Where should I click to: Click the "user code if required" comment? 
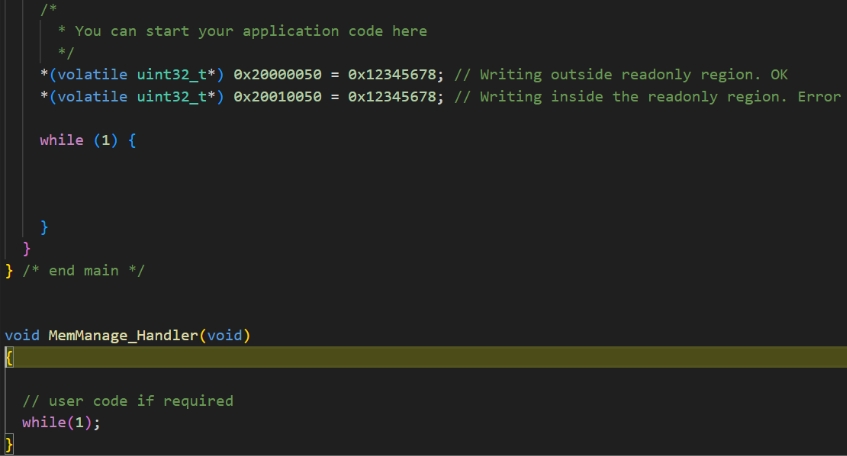click(127, 401)
